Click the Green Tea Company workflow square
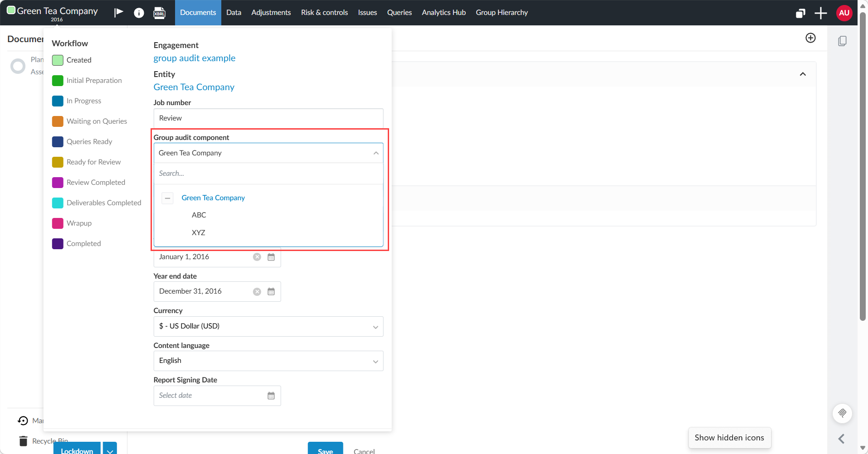 11,10
